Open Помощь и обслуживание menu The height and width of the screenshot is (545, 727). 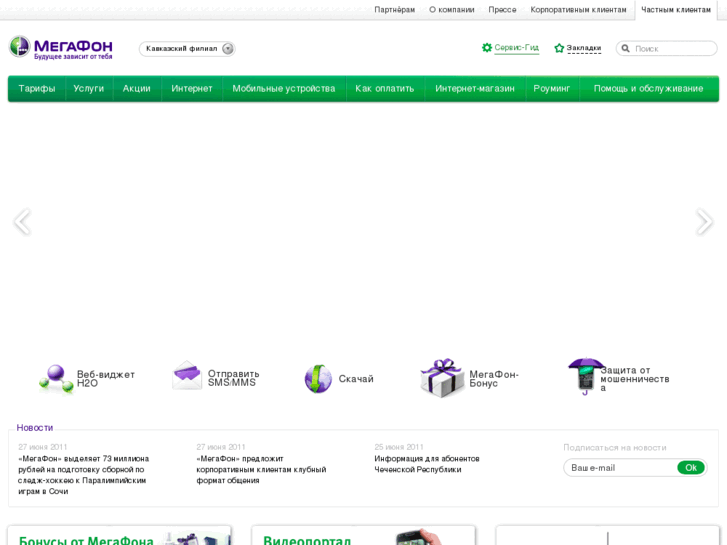pyautogui.click(x=649, y=89)
